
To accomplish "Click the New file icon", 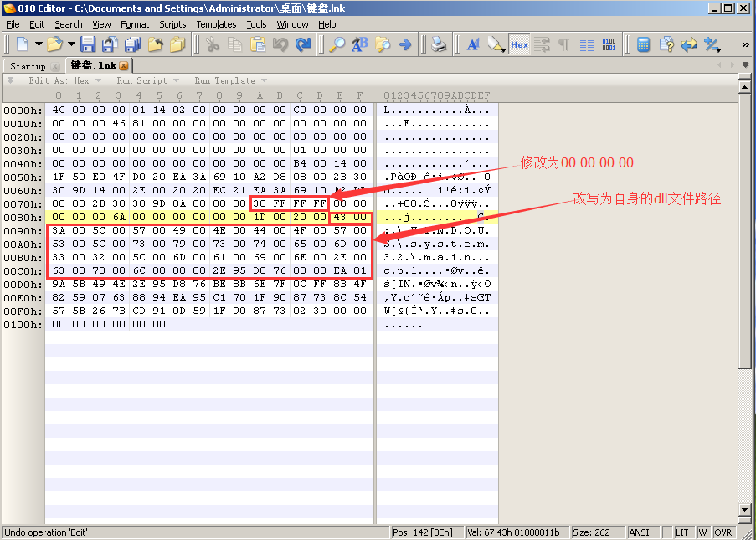I will 22,44.
